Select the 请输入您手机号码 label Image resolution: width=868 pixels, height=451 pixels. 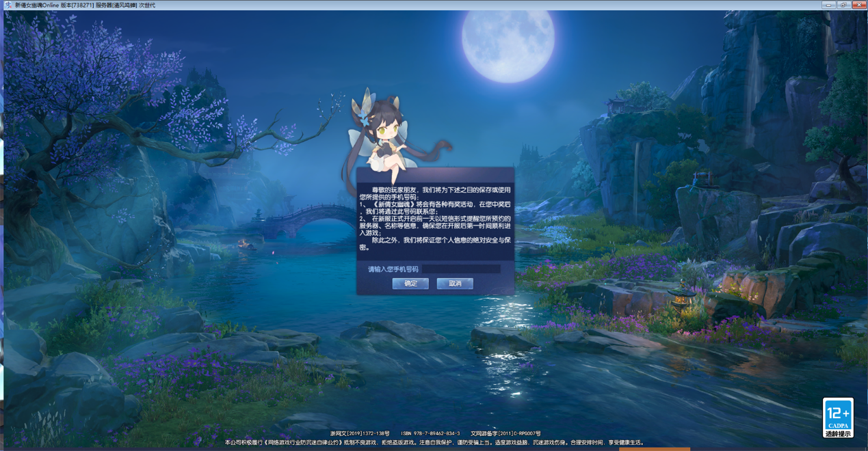tap(393, 270)
